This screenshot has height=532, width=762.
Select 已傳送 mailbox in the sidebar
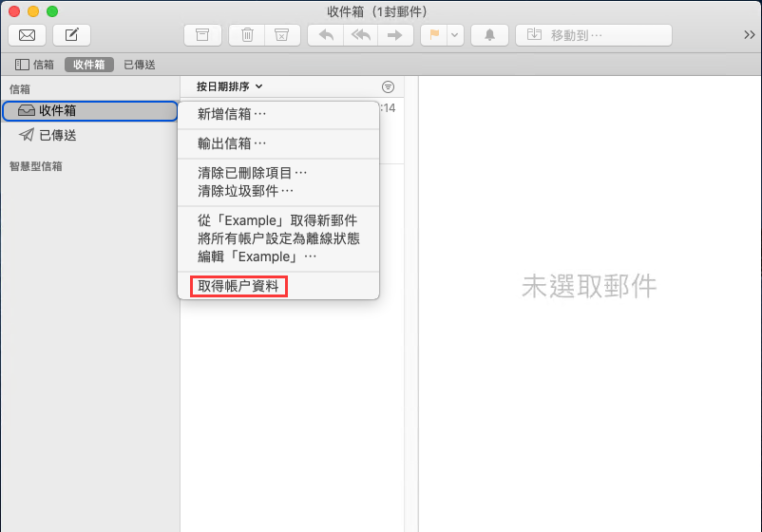[57, 135]
